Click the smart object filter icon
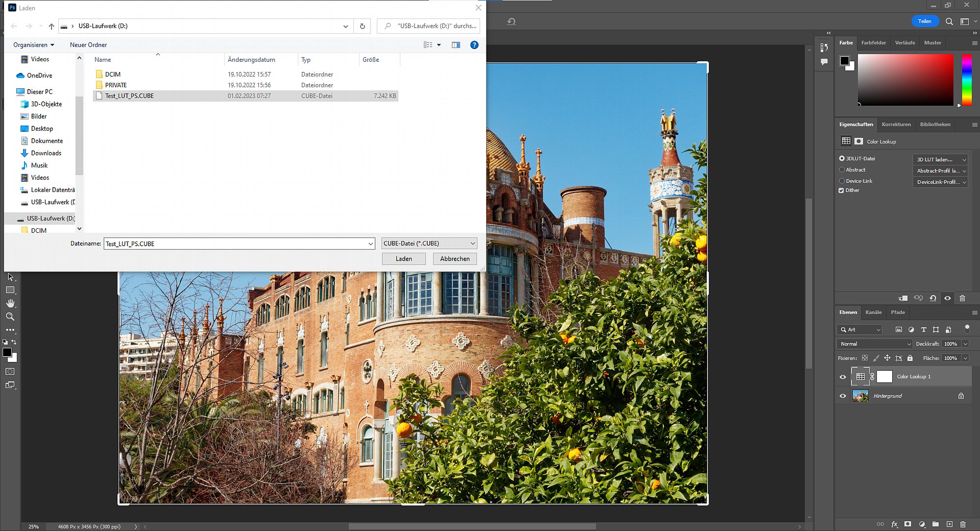The width and height of the screenshot is (980, 531). (948, 330)
